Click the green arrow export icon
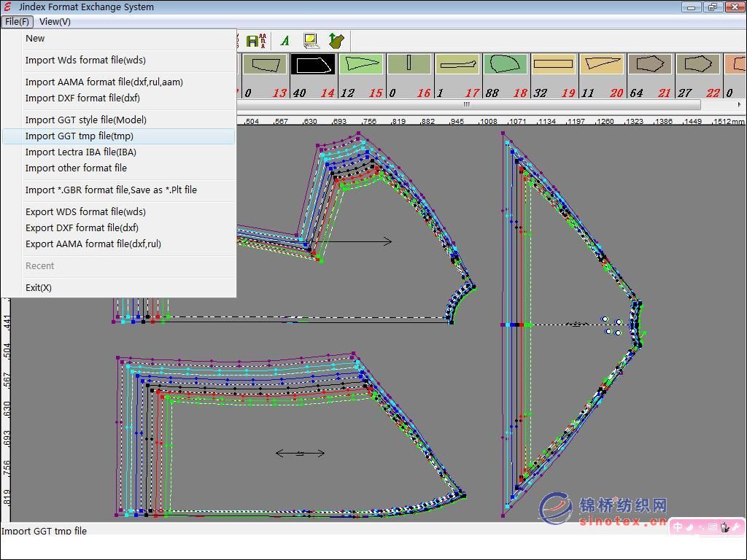Image resolution: width=747 pixels, height=560 pixels. click(336, 41)
